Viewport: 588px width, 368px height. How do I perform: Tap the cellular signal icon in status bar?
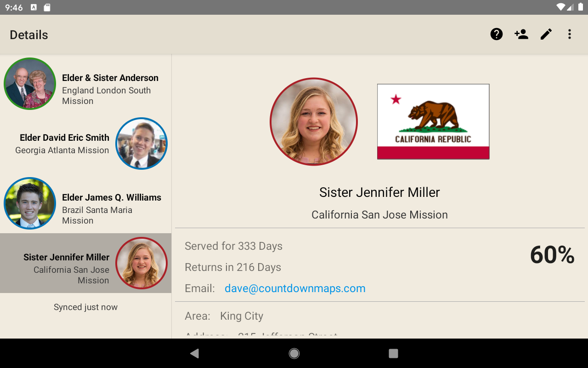(570, 7)
